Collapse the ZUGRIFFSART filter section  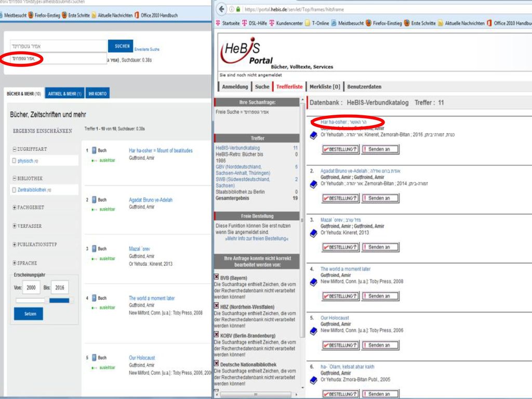coord(15,149)
